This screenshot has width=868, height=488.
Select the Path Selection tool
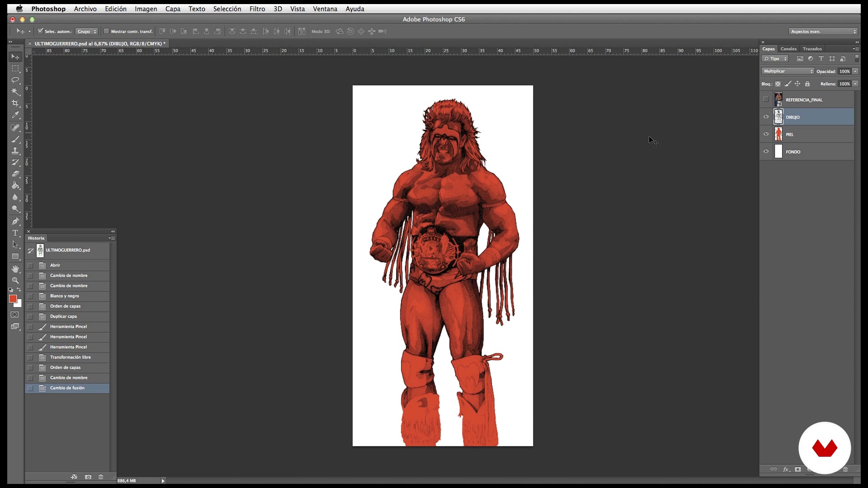click(x=15, y=244)
